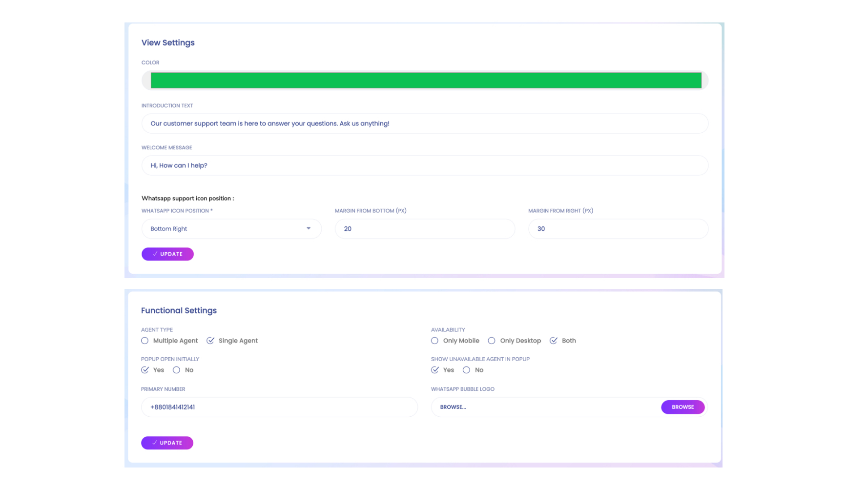The height and width of the screenshot is (488, 868).
Task: Select the Single Agent radio option
Action: [x=210, y=341]
